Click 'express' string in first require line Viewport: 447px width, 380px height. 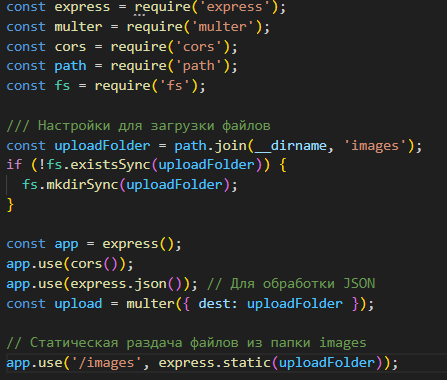click(235, 7)
